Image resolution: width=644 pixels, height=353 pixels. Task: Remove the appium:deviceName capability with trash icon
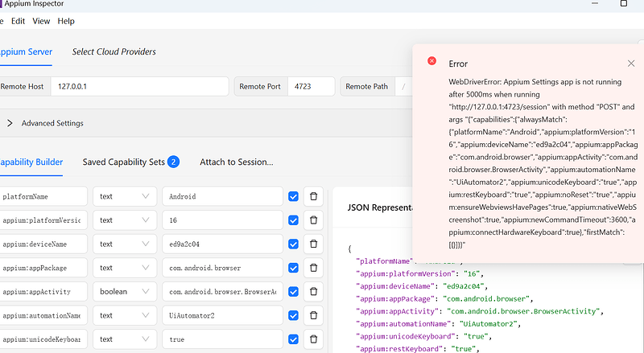click(314, 244)
